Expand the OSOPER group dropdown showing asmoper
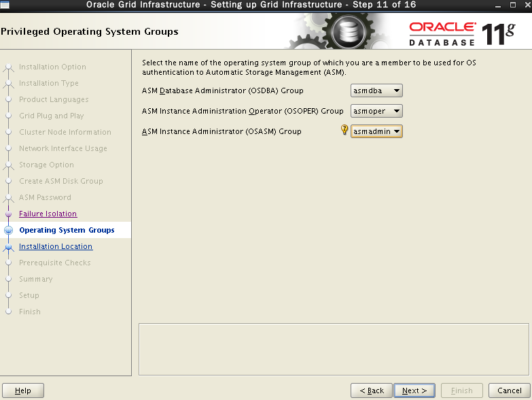This screenshot has width=532, height=400. [x=377, y=111]
